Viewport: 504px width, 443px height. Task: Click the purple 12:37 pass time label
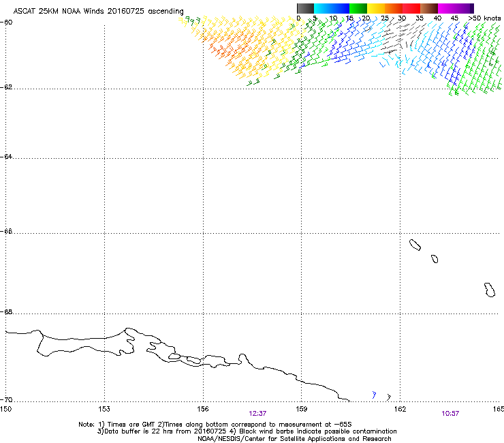[257, 414]
